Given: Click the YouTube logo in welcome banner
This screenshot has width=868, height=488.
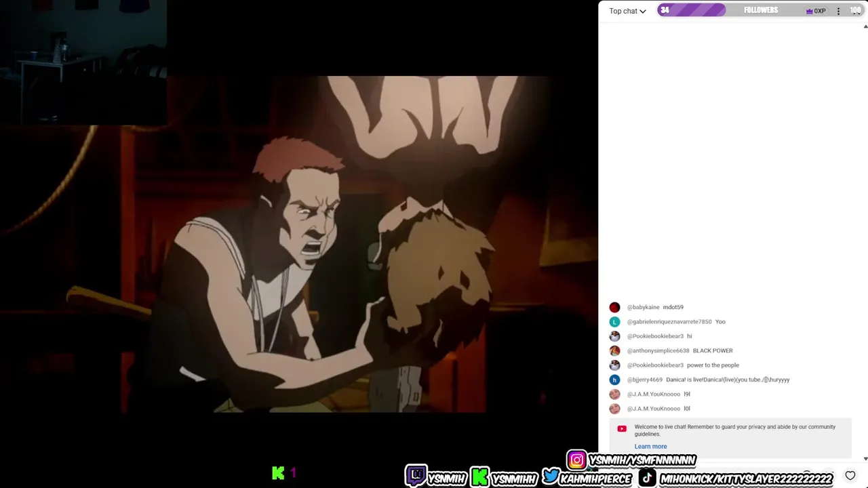Looking at the screenshot, I should 622,428.
